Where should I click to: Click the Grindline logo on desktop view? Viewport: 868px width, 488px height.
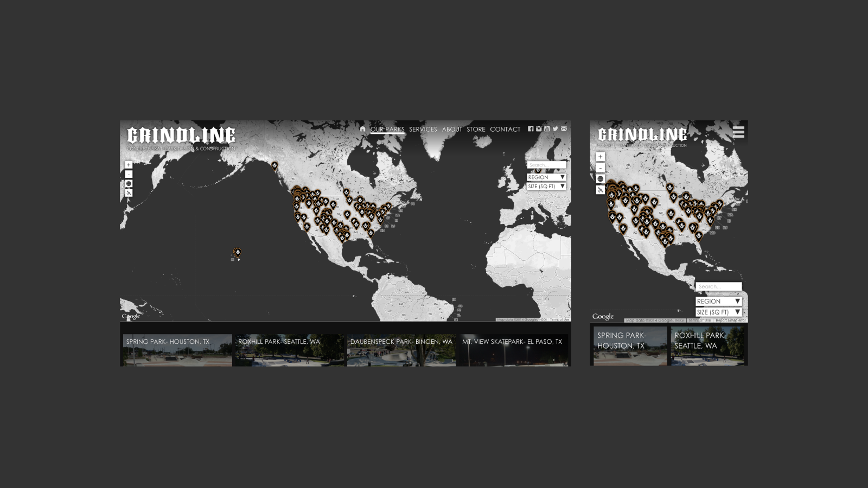181,136
